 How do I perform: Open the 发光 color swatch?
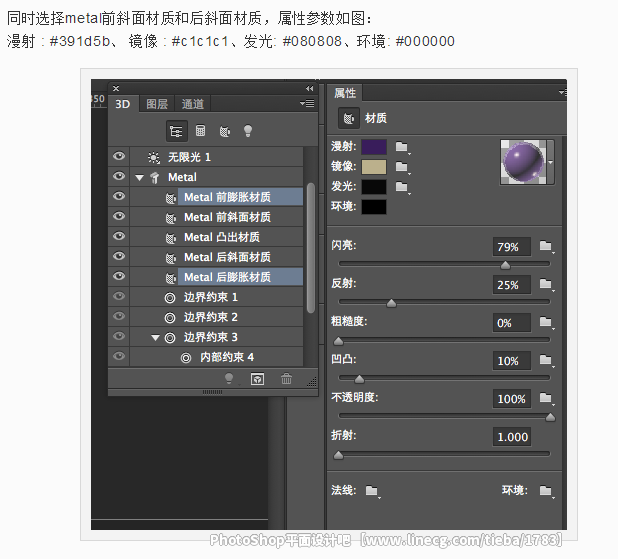click(x=374, y=186)
